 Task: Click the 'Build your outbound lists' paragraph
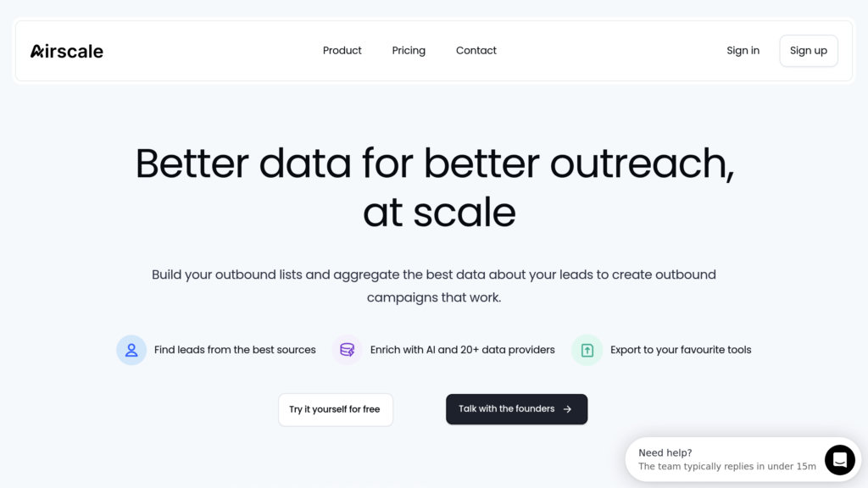click(434, 286)
